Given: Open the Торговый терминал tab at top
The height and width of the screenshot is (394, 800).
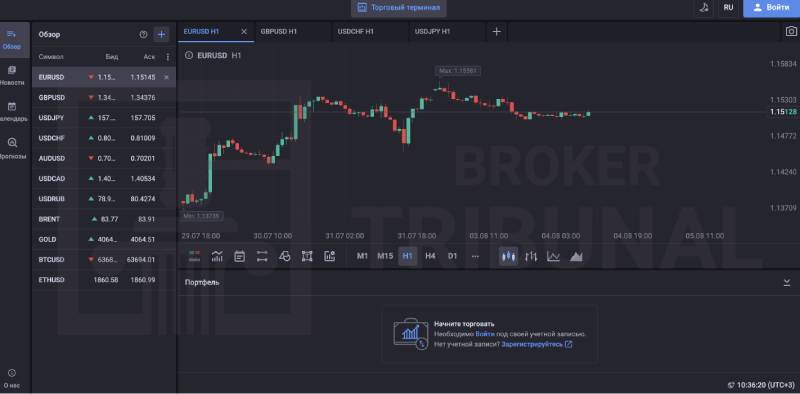Looking at the screenshot, I should tap(398, 8).
